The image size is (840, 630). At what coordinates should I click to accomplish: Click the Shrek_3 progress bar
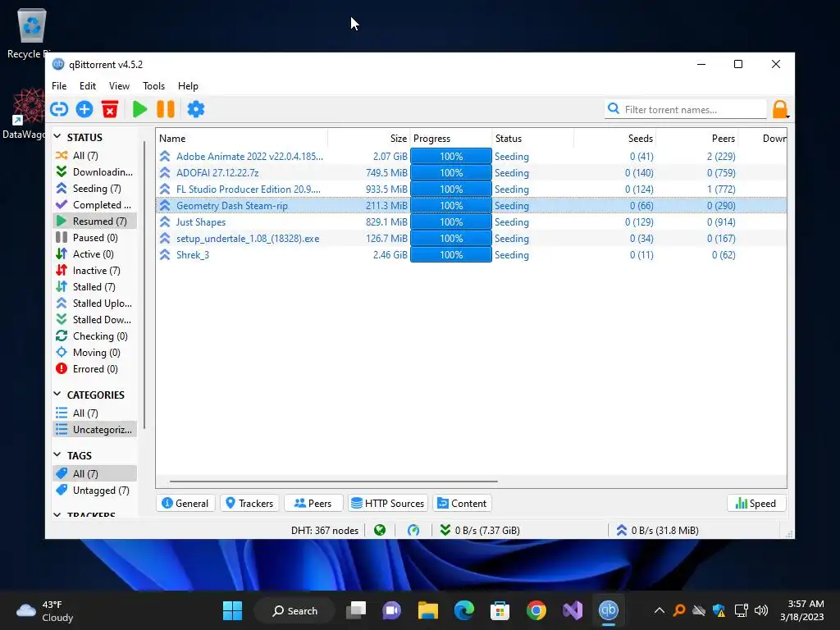451,255
